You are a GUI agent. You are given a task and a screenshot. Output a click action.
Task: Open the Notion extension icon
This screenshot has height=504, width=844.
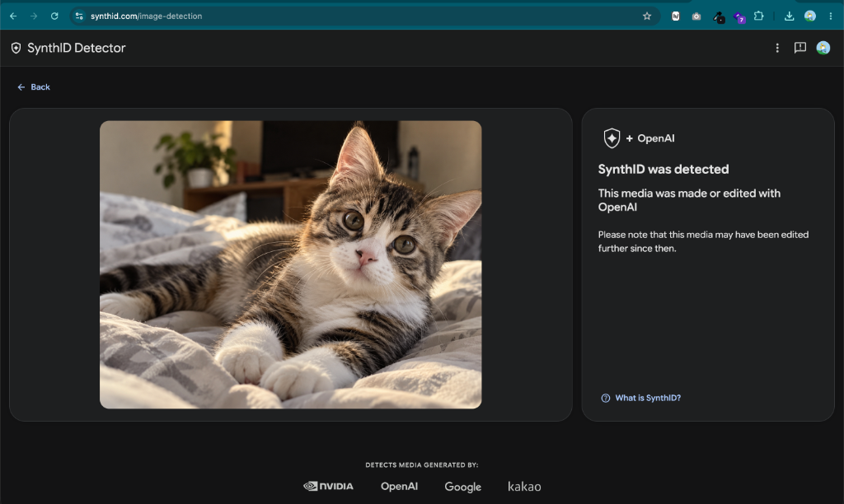click(676, 16)
